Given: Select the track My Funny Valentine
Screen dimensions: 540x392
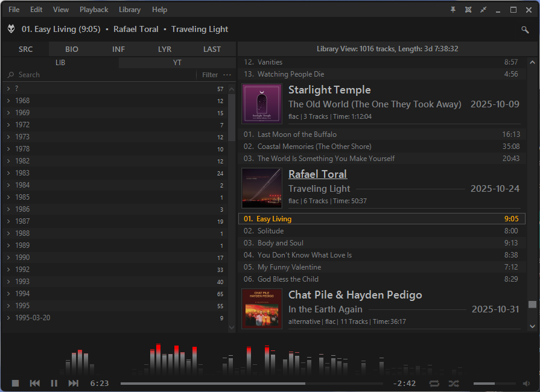Looking at the screenshot, I should point(381,267).
